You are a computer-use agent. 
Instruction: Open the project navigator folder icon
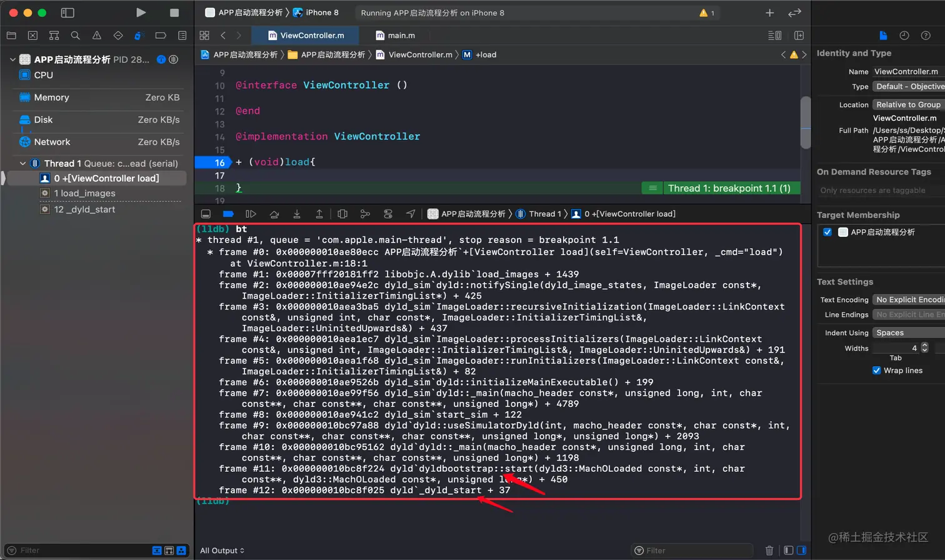pyautogui.click(x=11, y=36)
